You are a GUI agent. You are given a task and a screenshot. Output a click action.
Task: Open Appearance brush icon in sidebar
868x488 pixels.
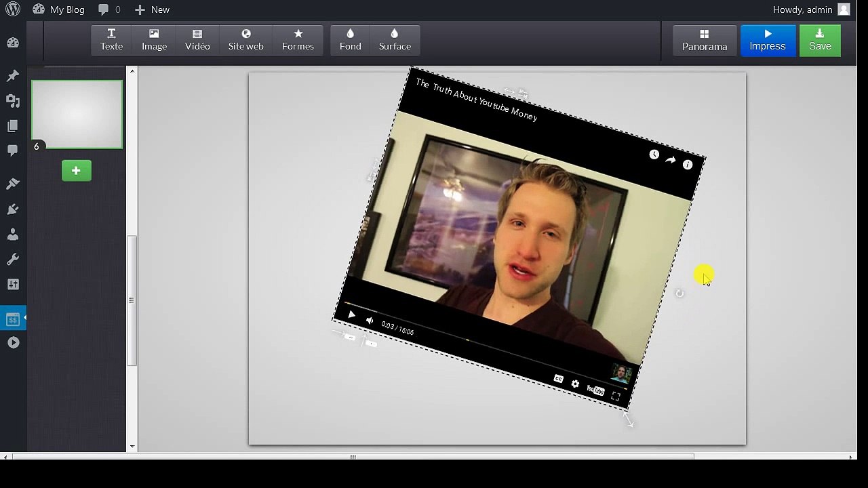tap(13, 184)
